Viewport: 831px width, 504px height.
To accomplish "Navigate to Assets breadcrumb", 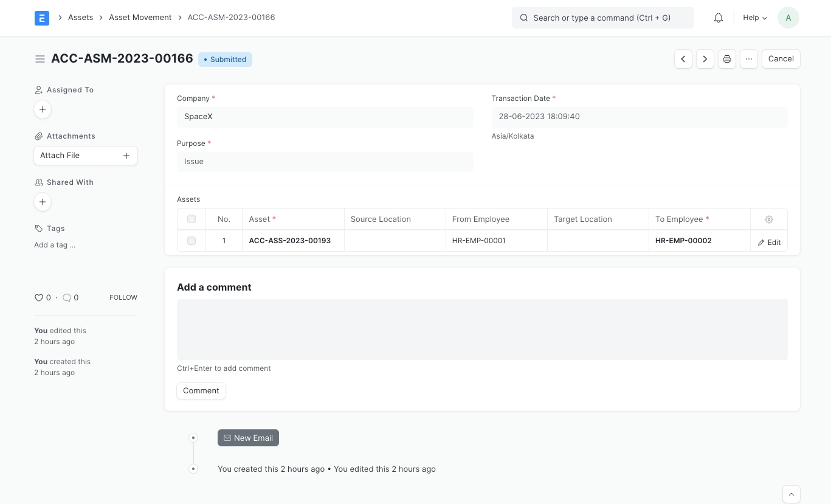I will click(x=80, y=18).
